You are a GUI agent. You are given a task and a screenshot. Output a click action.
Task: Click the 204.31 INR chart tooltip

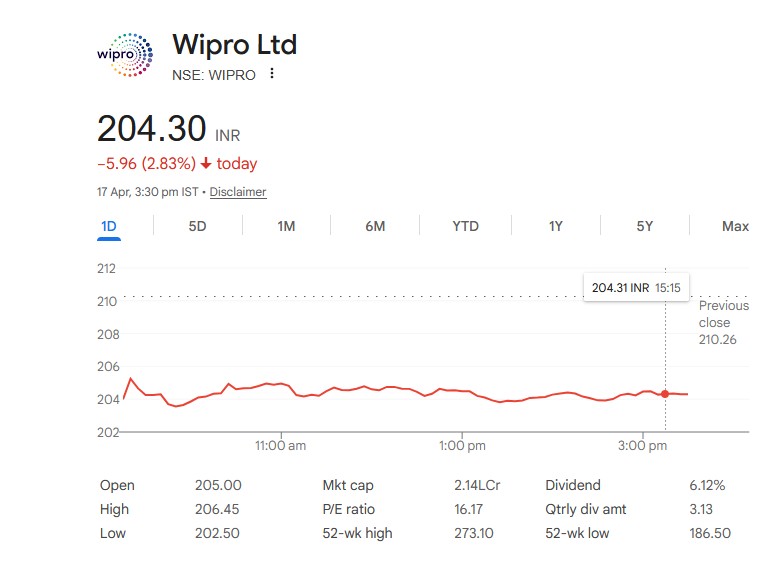point(636,287)
